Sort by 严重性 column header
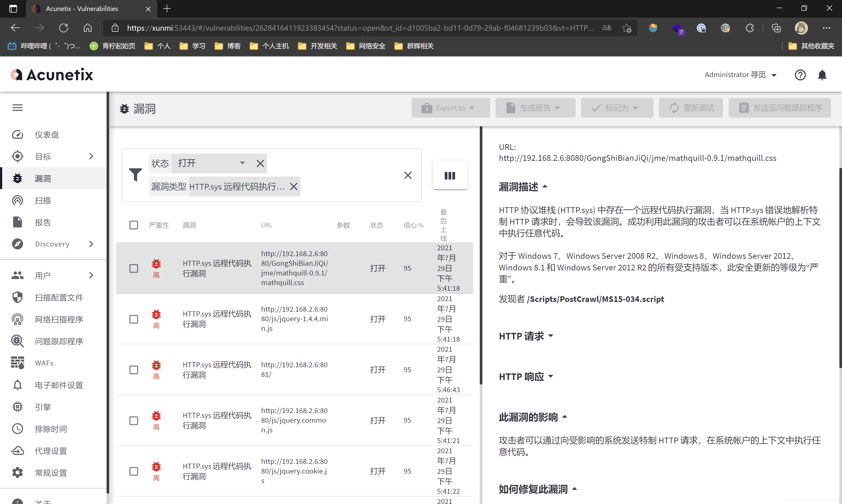Viewport: 842px width, 504px height. [x=159, y=225]
